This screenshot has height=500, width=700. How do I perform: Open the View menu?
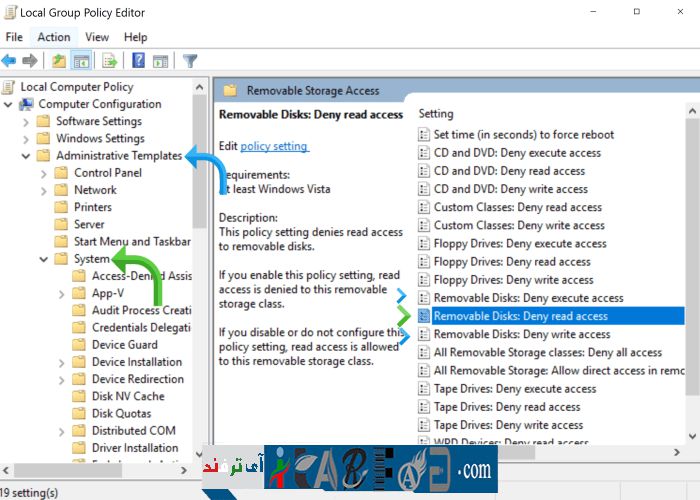(97, 37)
